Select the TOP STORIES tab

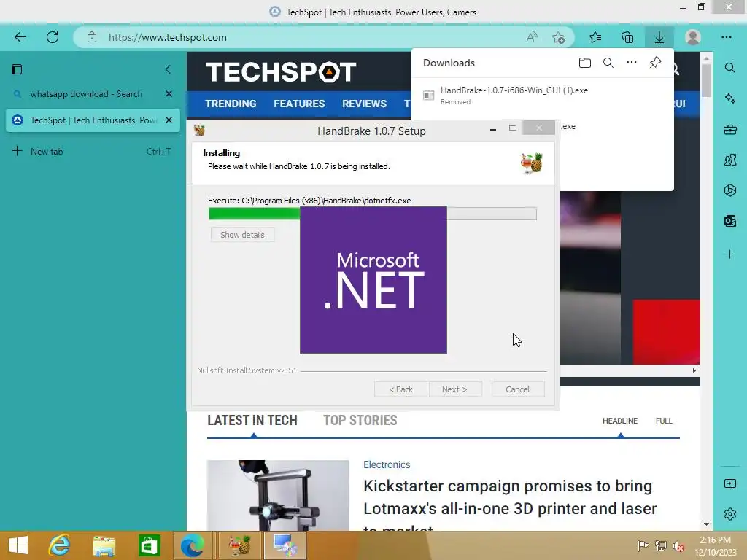pyautogui.click(x=360, y=421)
